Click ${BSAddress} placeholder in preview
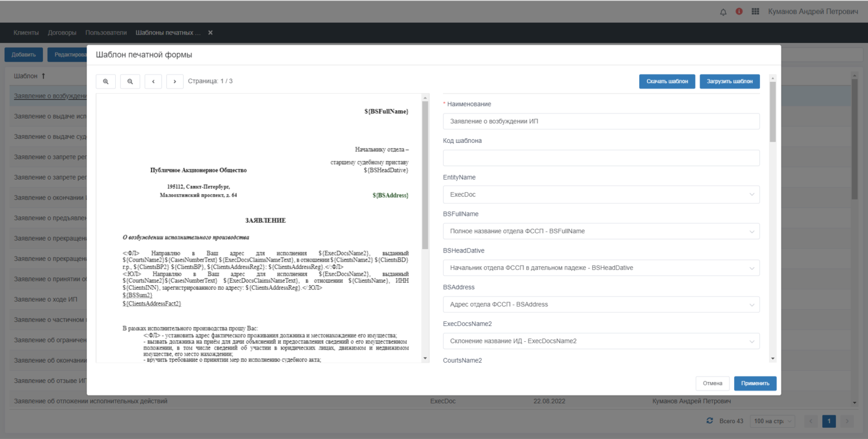Image resolution: width=868 pixels, height=439 pixels. coord(390,195)
